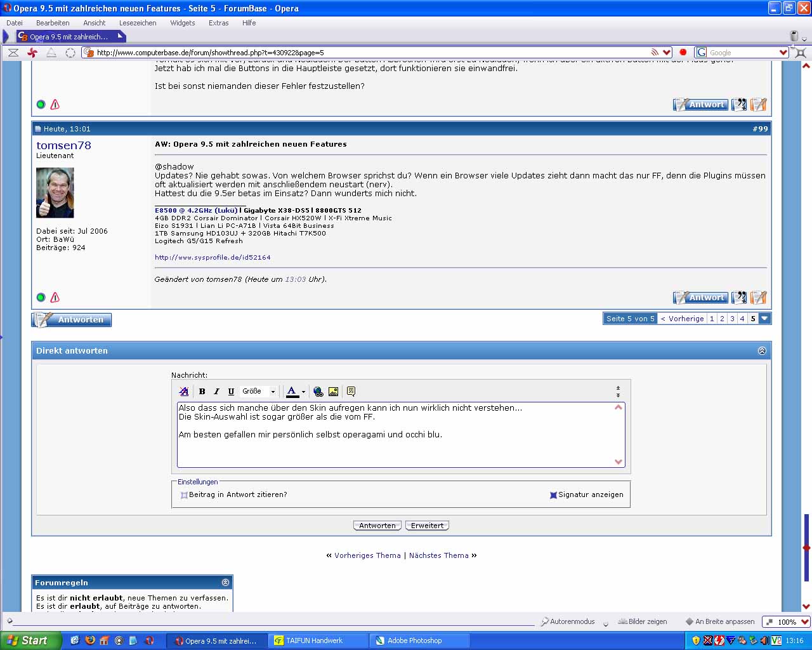812x650 pixels.
Task: Toggle underline formatting in reply editor
Action: pos(231,392)
